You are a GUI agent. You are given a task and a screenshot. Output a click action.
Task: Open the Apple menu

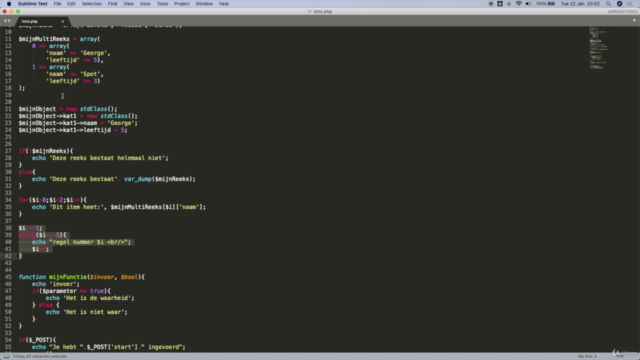click(9, 4)
